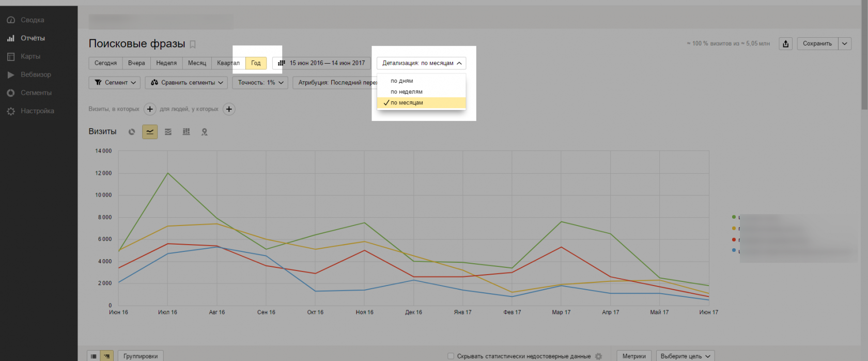Add condition for Визиты, в которых
Screen dimensions: 868x361
[150, 109]
